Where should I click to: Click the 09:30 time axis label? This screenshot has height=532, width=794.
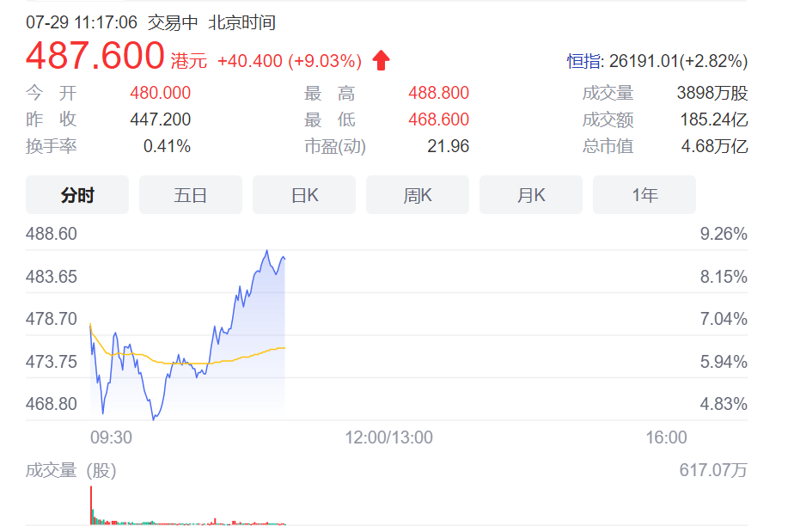coord(111,437)
